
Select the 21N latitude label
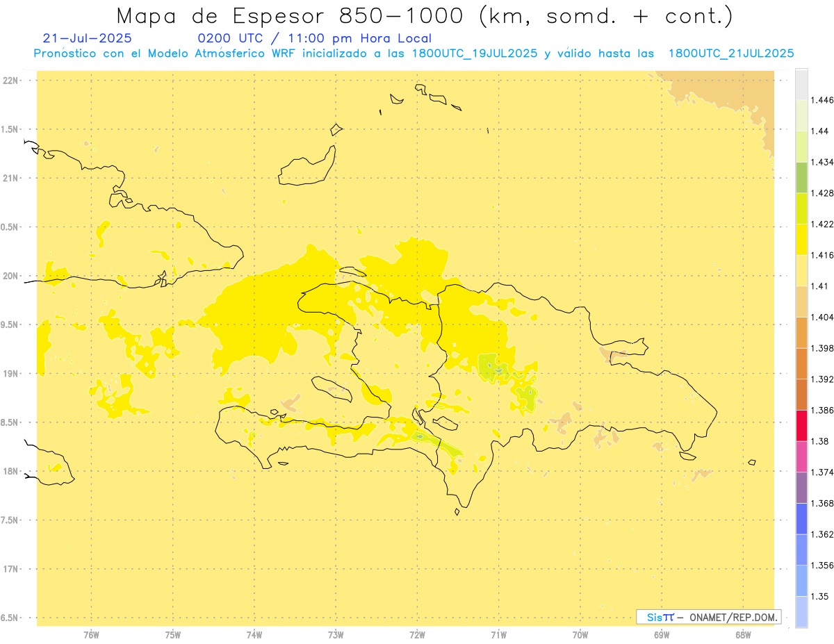click(x=11, y=179)
